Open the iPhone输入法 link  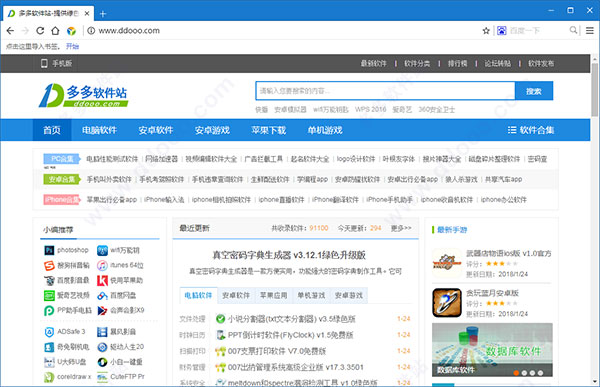(x=164, y=199)
